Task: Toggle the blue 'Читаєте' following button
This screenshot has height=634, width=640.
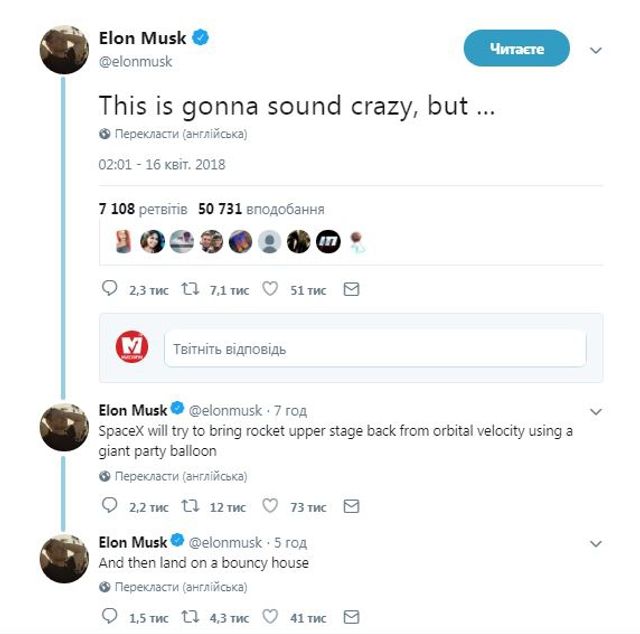Action: tap(516, 48)
